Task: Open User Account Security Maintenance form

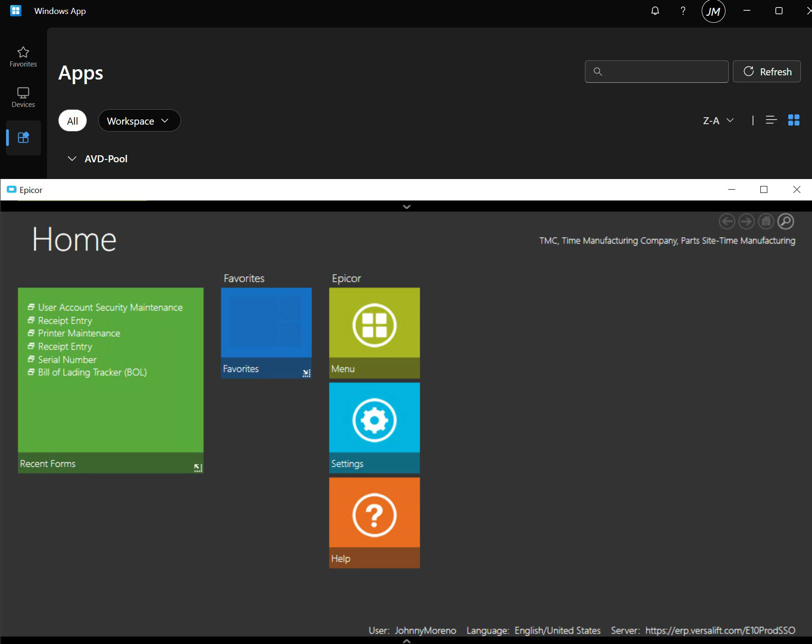Action: click(110, 307)
